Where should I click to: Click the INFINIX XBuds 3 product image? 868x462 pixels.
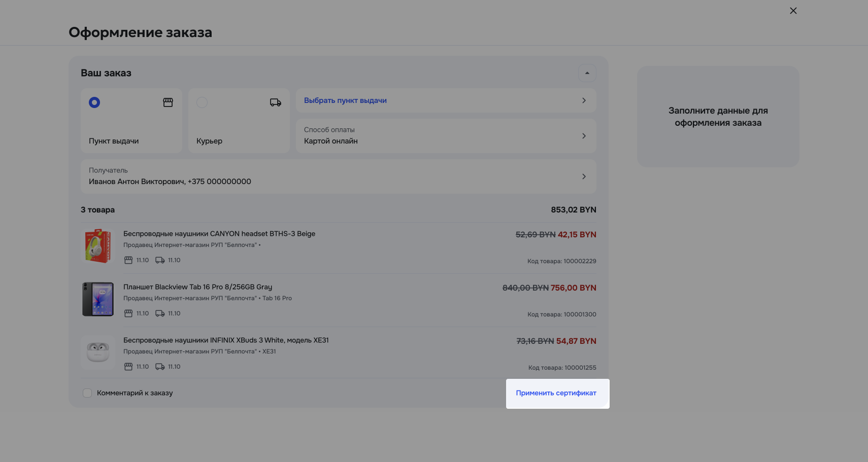pos(98,352)
